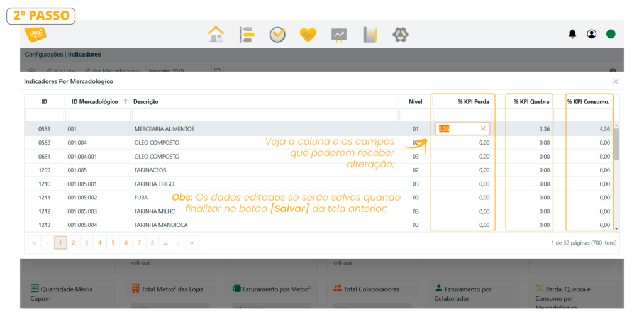This screenshot has height=329, width=644.
Task: Click ID cell 1213
Action: click(x=45, y=225)
